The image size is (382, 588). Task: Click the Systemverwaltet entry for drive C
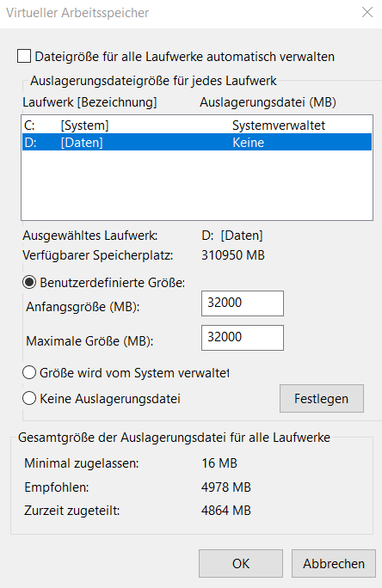coord(279,126)
